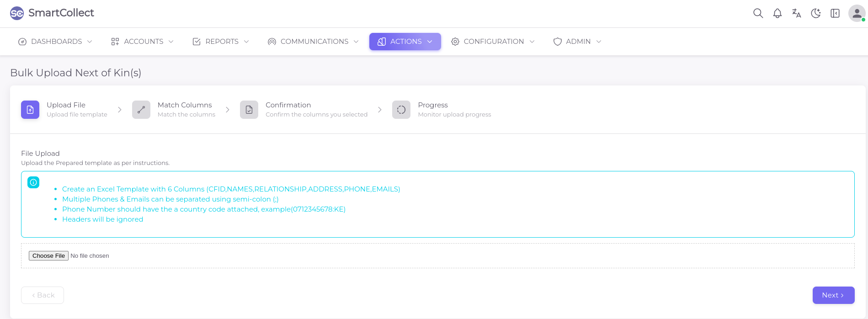The image size is (868, 319).
Task: Open the user profile avatar
Action: click(857, 13)
